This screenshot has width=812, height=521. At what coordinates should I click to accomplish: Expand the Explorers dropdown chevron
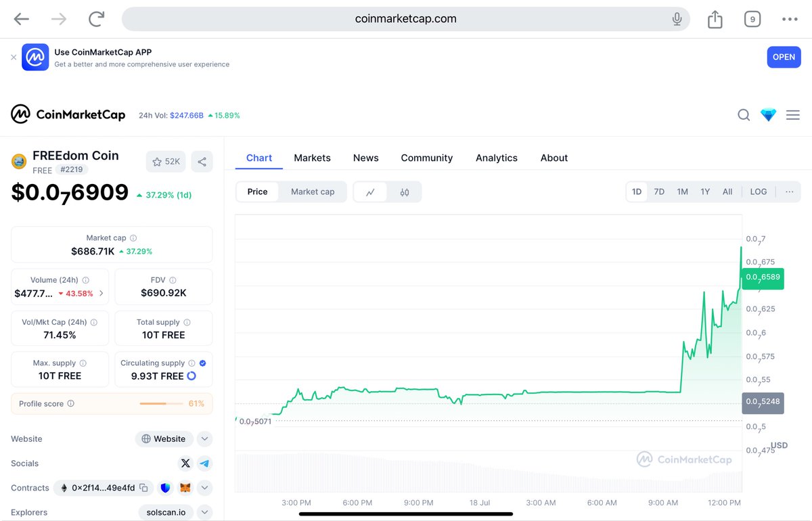click(204, 512)
